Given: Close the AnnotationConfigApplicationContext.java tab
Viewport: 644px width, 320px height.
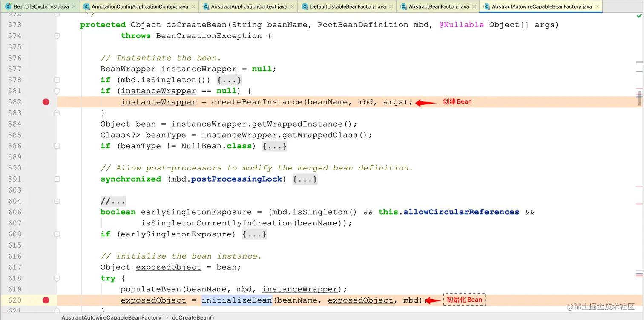Looking at the screenshot, I should click(x=193, y=6).
